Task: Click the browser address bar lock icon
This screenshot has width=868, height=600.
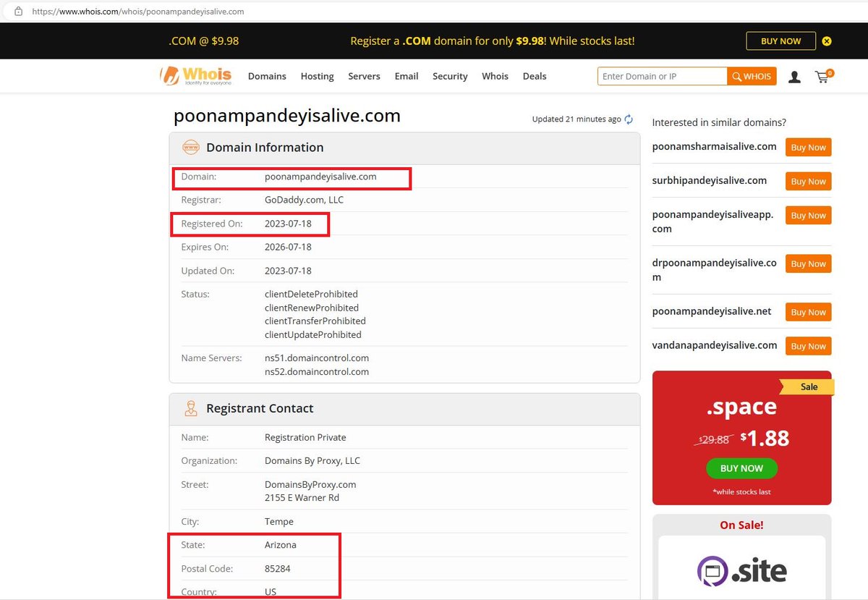Action: [x=18, y=12]
